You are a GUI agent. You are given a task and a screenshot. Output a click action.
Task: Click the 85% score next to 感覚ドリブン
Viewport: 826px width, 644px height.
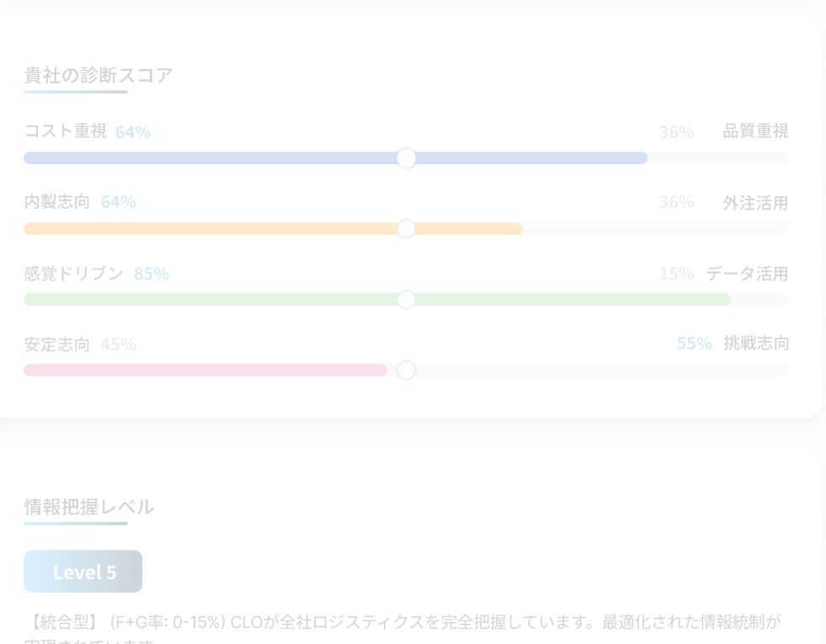[152, 273]
